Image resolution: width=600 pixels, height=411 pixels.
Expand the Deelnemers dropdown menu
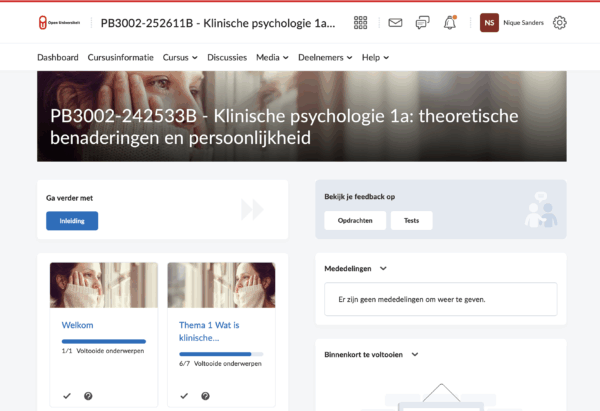(328, 57)
